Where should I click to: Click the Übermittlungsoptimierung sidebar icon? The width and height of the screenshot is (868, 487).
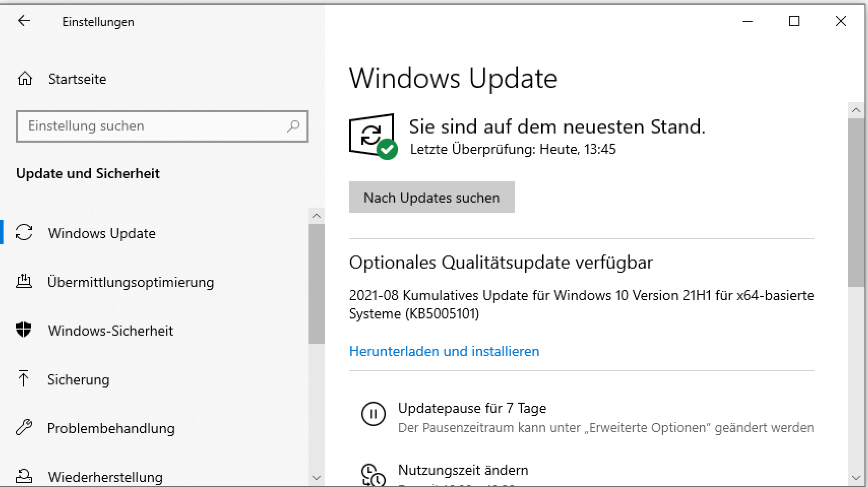(24, 281)
